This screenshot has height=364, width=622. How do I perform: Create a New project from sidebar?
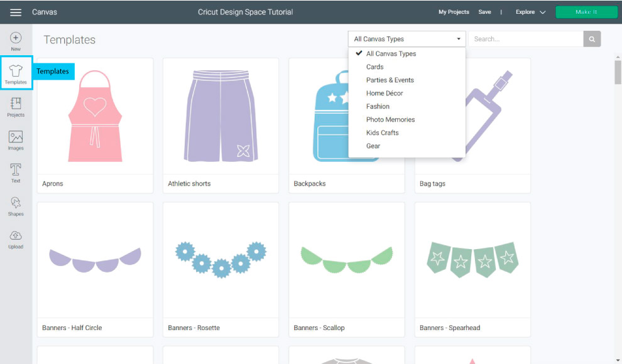[x=16, y=41]
